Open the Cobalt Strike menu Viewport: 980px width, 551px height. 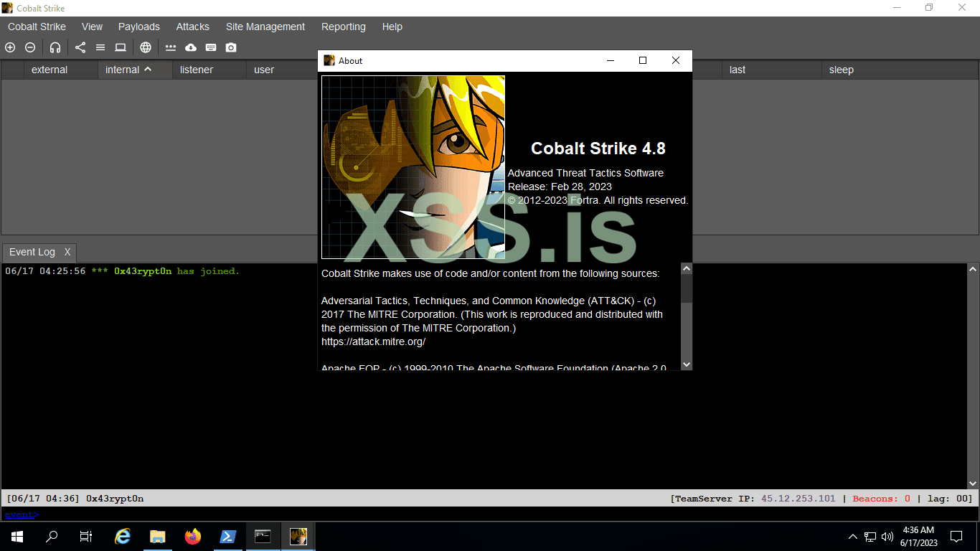37,27
